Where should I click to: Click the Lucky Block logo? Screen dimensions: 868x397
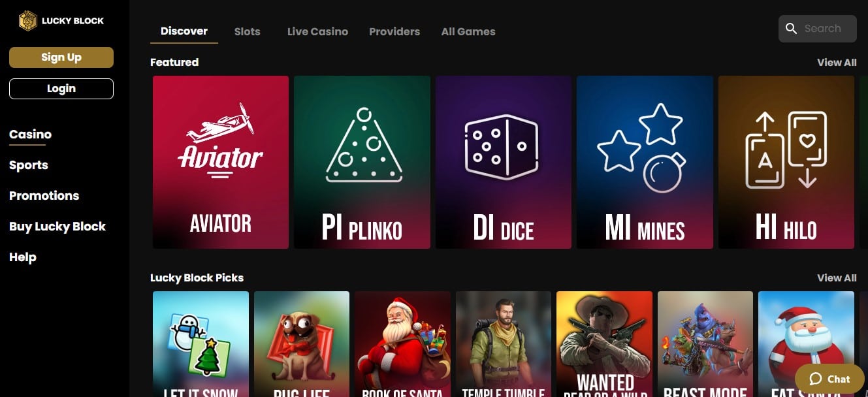point(61,21)
